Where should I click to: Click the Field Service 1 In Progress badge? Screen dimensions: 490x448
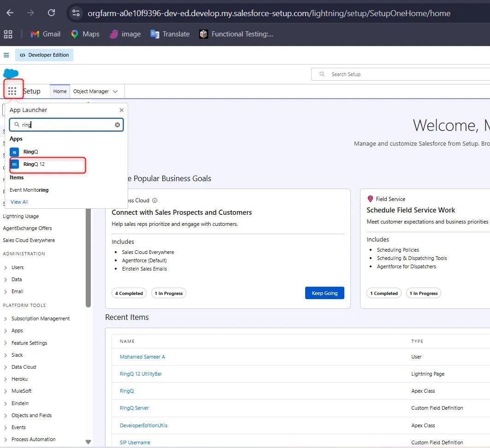(x=424, y=293)
